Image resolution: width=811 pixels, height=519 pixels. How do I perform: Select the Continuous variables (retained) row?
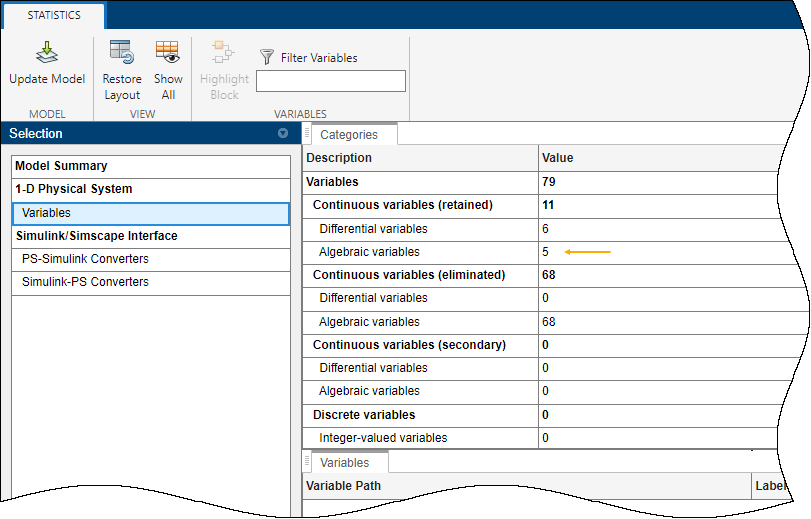point(402,205)
